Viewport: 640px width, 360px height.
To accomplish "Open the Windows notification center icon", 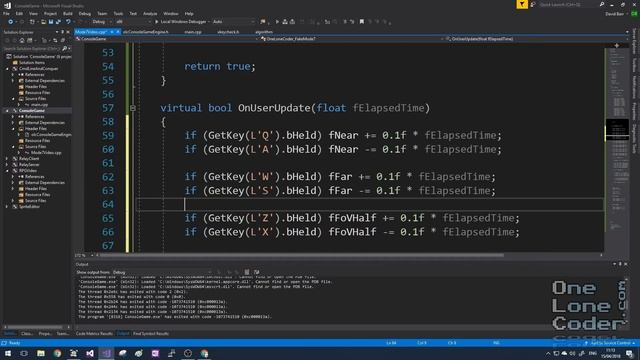I will (x=630, y=353).
